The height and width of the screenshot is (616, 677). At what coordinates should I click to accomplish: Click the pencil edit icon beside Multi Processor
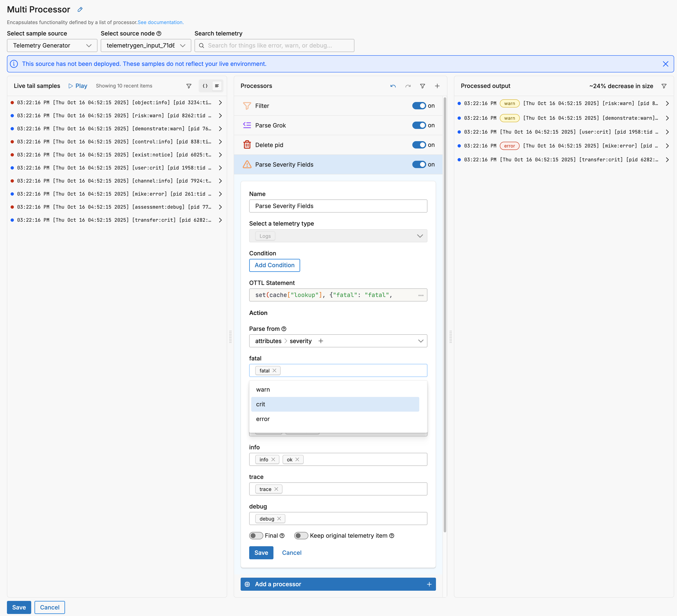pos(80,9)
